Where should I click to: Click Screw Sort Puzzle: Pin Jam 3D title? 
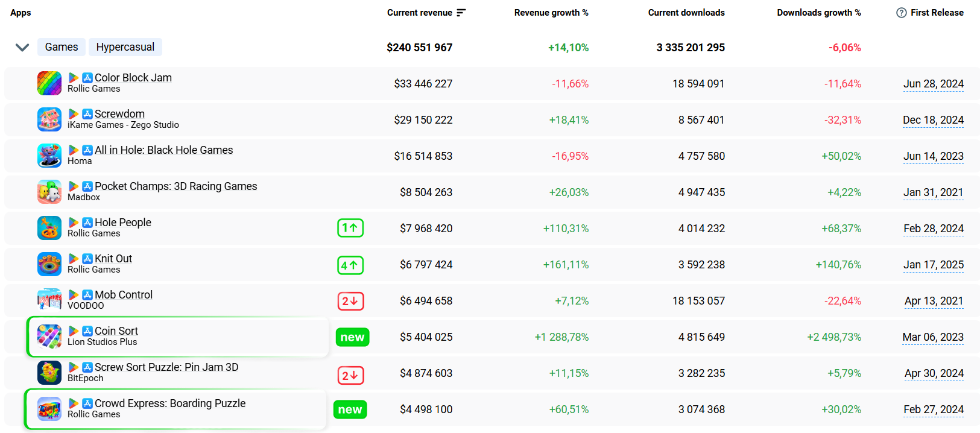[166, 367]
